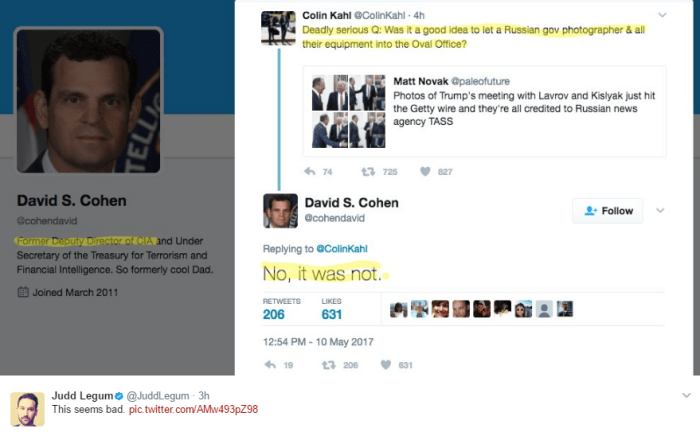Retweet Colin Kahl's tweet showing 725
Screen dimensions: 700x432
coord(368,171)
